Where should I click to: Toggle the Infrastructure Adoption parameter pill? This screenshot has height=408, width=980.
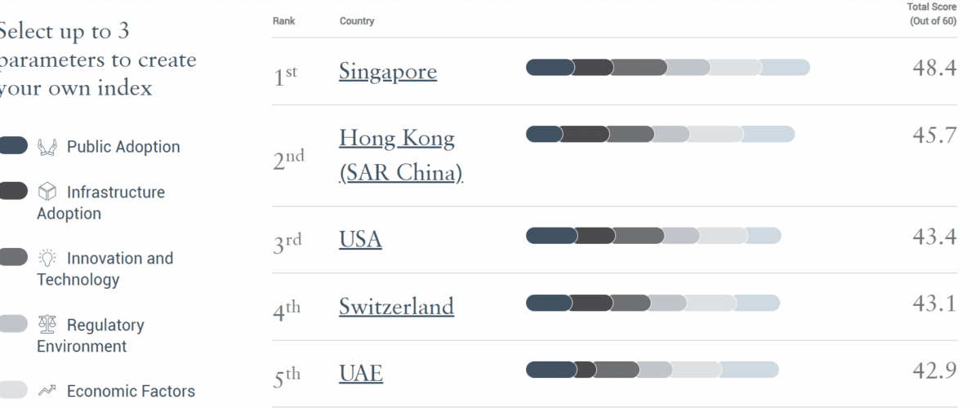(x=14, y=192)
